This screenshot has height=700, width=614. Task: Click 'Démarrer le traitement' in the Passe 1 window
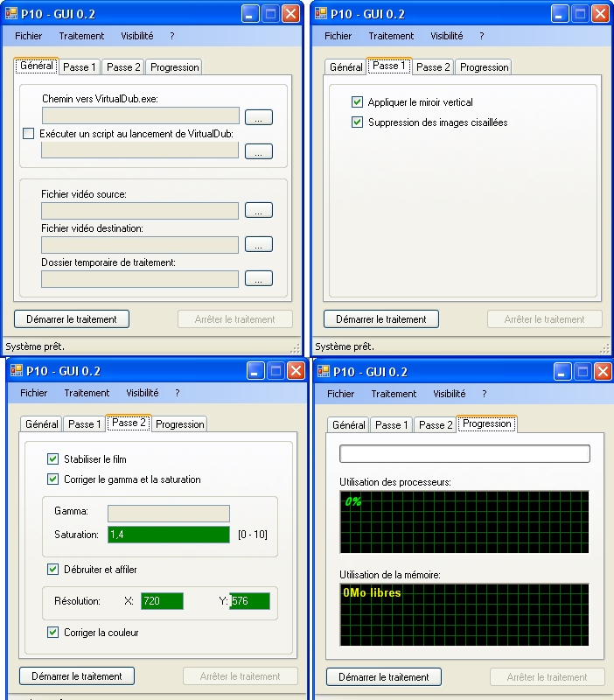[381, 319]
